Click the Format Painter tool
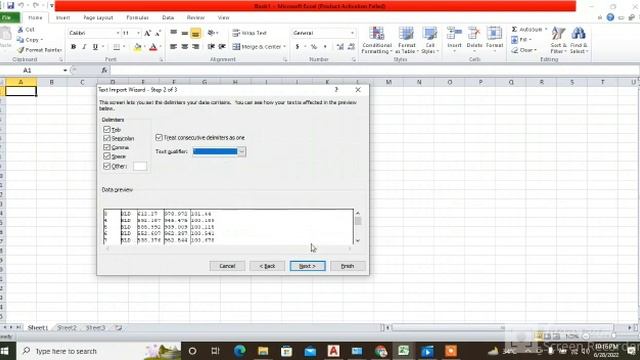Screen dimensions: 640x360 (39, 50)
